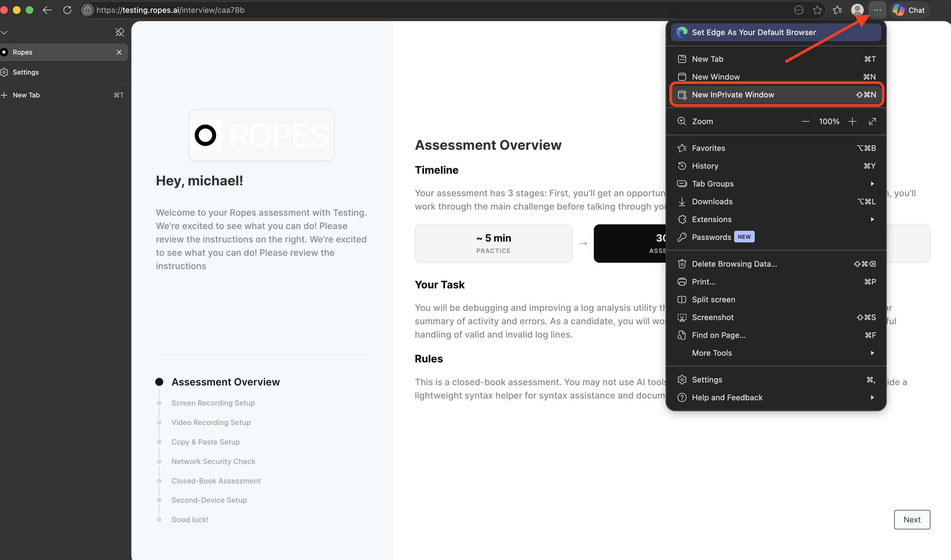Click the "Timeline" heading
Viewport: 951px width, 560px height.
pos(437,170)
